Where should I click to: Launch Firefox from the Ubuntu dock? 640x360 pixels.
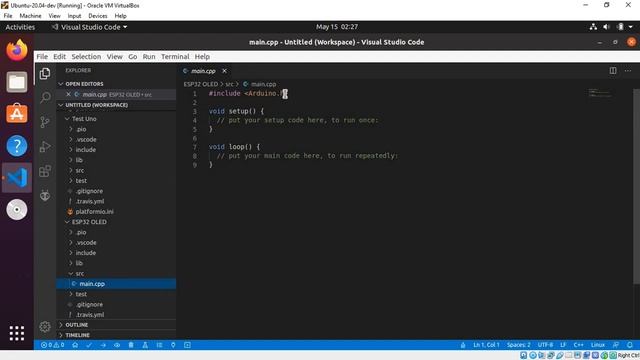(17, 50)
